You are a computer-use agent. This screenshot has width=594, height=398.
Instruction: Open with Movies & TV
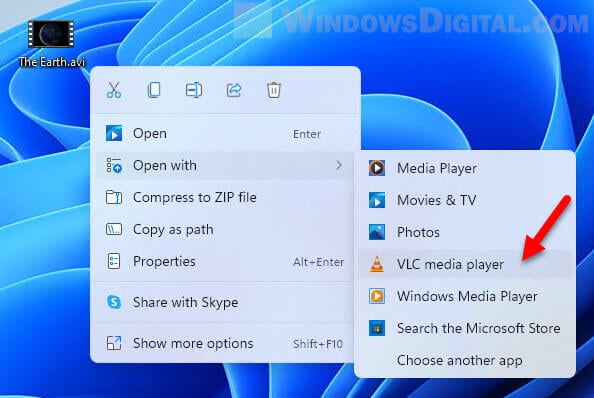point(465,200)
